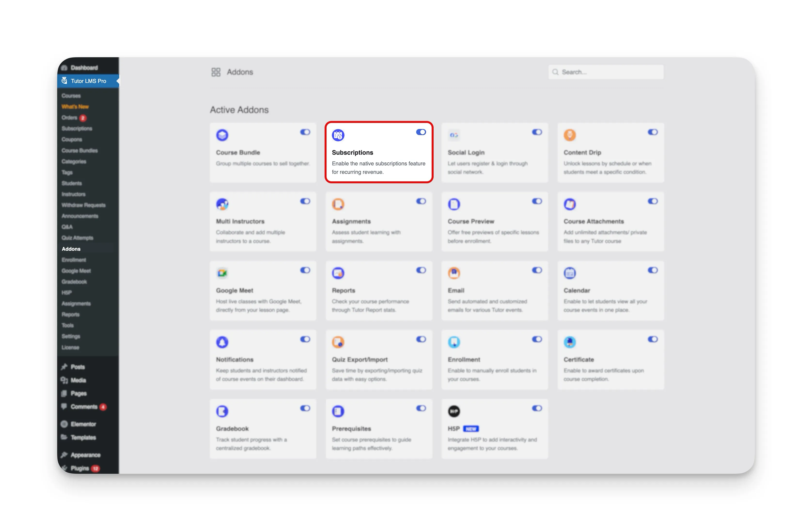Open the Plugins menu in sidebar
The width and height of the screenshot is (812, 531).
click(x=80, y=468)
